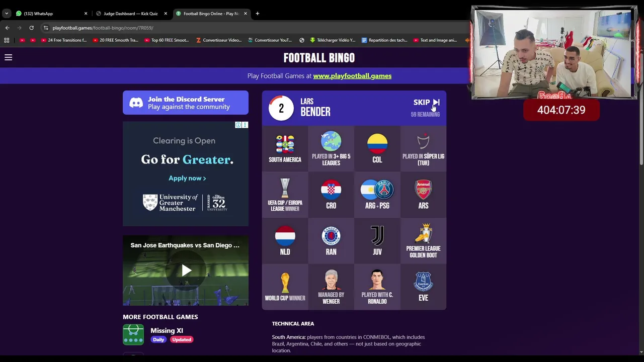Skip the current player Lars Bender

426,102
